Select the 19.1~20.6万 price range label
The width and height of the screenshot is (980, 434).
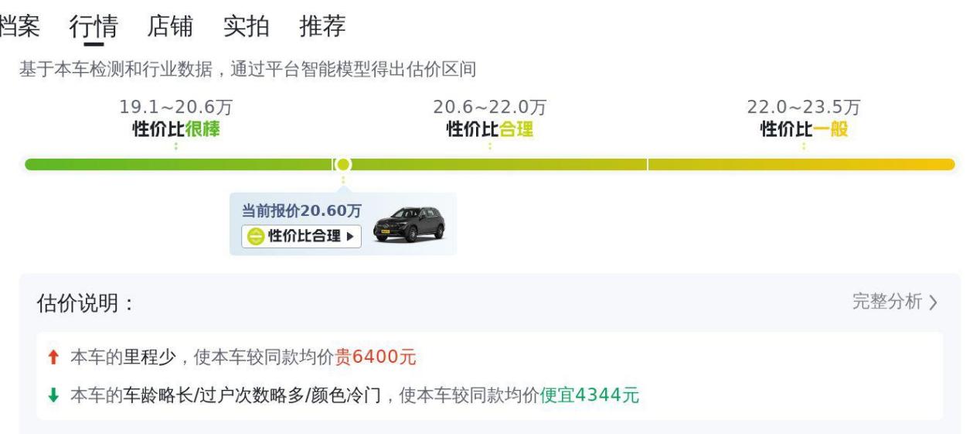(x=175, y=108)
